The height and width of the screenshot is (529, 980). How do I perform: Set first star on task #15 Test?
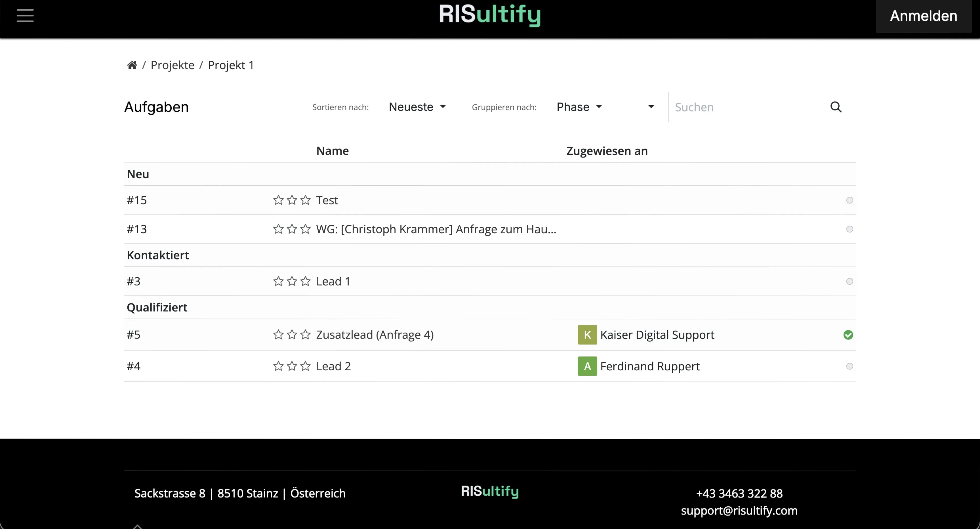(278, 200)
